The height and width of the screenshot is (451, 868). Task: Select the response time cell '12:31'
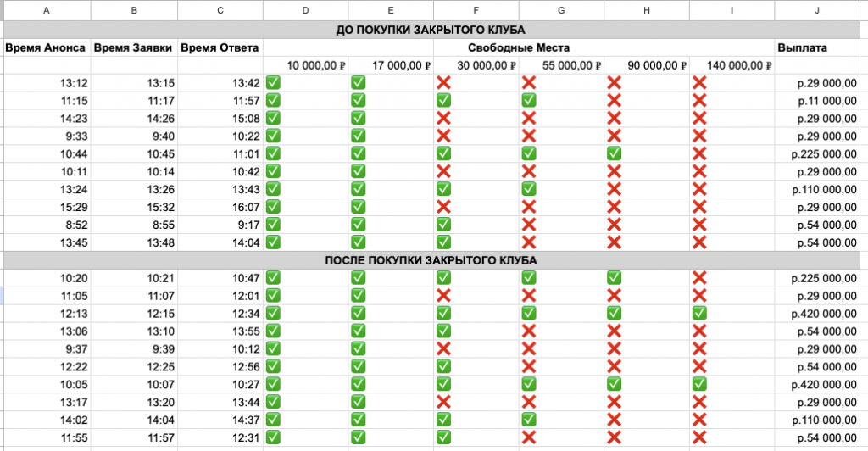click(220, 437)
